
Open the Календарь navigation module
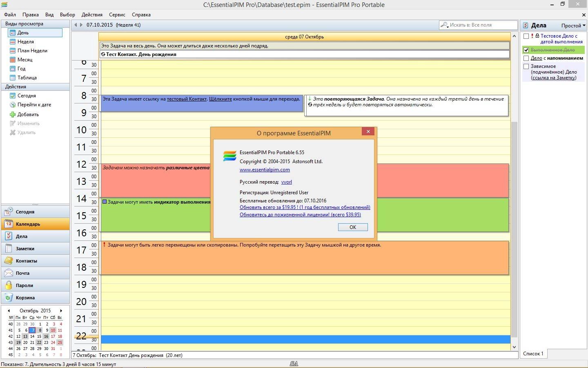pyautogui.click(x=36, y=224)
